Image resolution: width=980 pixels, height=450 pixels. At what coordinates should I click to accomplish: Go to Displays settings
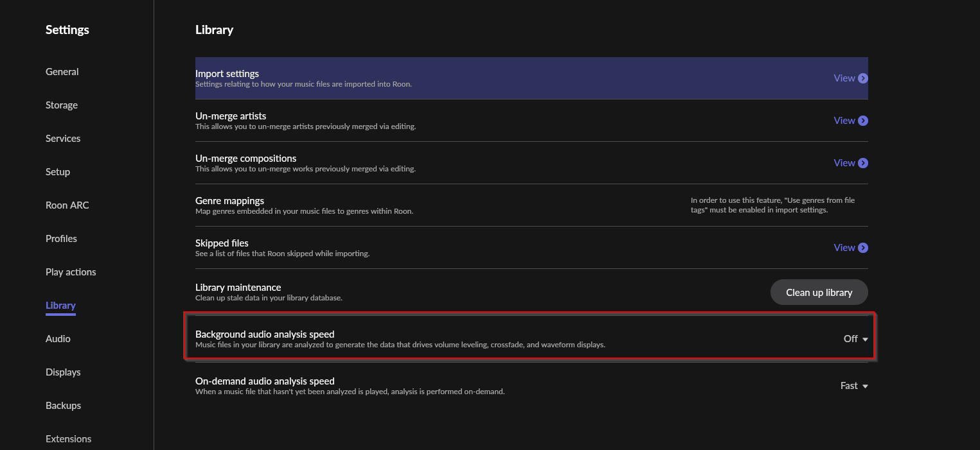(63, 372)
